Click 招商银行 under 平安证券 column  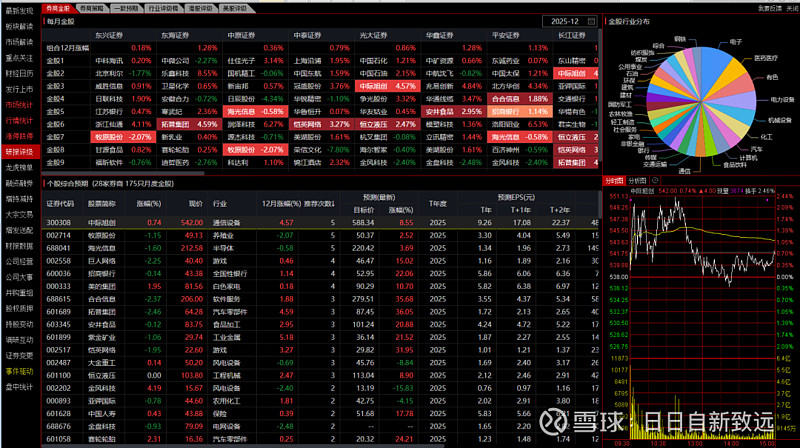point(506,112)
